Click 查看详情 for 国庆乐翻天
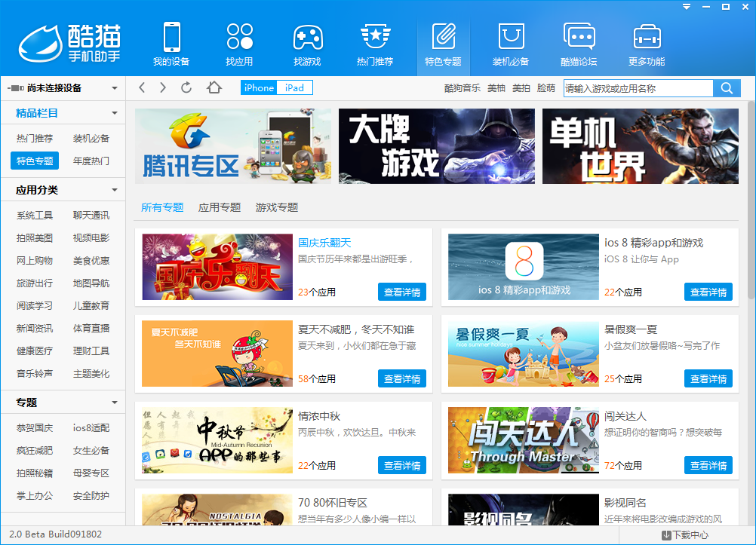Screen dimensions: 756x545 [x=401, y=292]
